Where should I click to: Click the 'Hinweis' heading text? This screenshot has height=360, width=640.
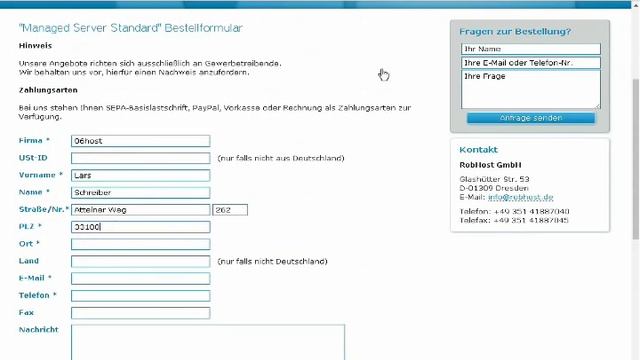click(x=35, y=46)
